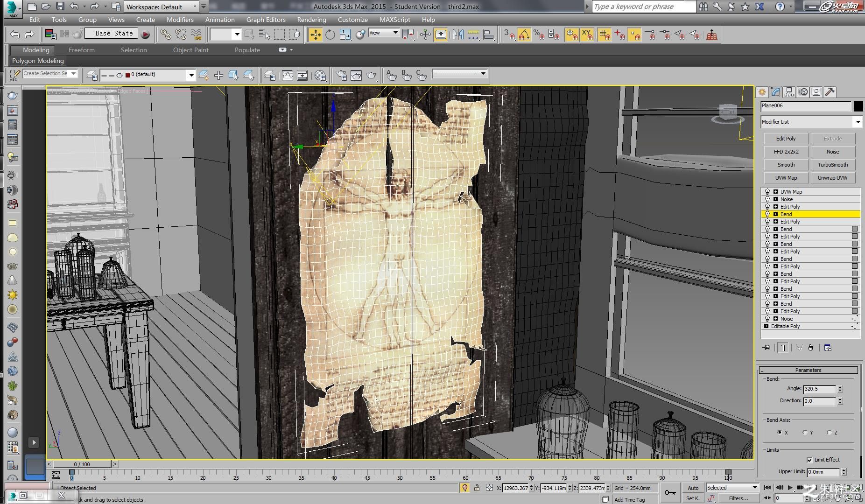Toggle the Percent Snap icon
The height and width of the screenshot is (504, 865).
tap(539, 35)
